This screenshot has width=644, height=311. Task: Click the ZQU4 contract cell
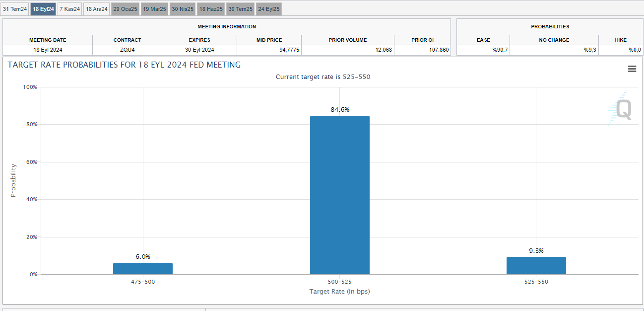127,50
